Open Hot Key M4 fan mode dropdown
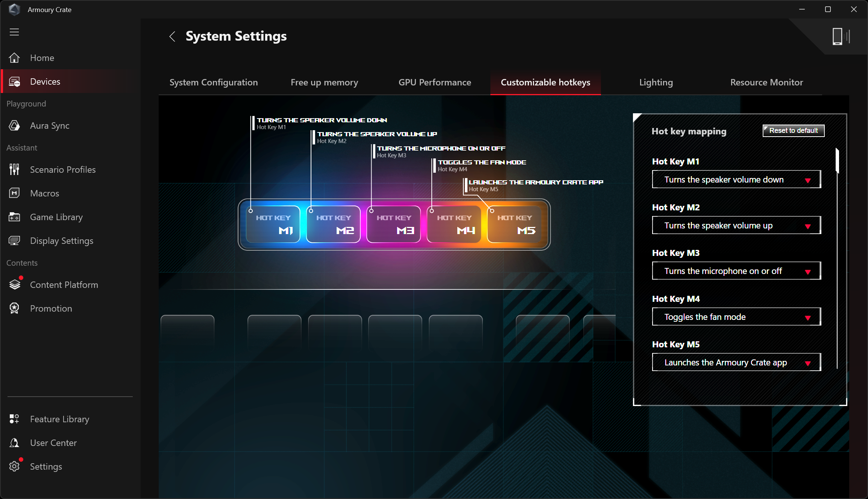Viewport: 868px width, 499px height. coord(736,317)
